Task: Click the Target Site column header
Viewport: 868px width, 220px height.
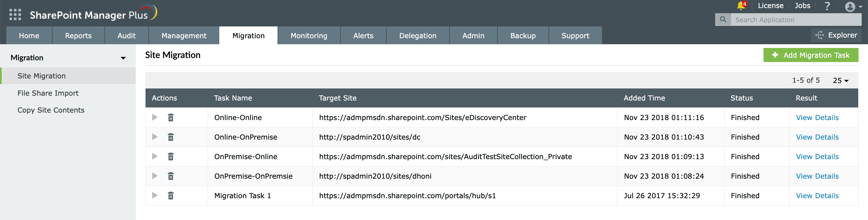Action: point(338,98)
